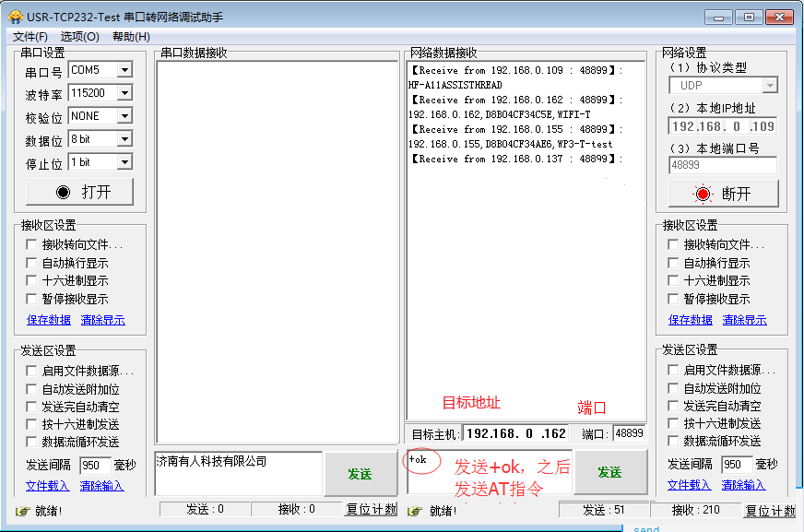The image size is (804, 532).
Task: Open the 文件(F) menu
Action: click(x=30, y=36)
